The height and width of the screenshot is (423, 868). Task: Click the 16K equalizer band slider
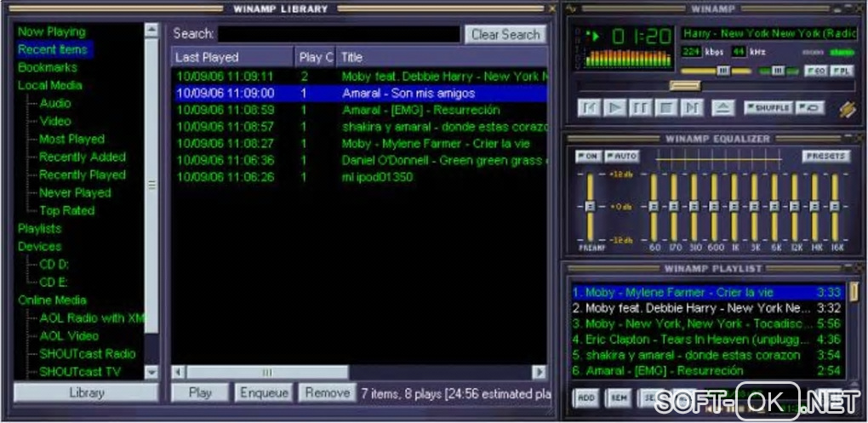click(835, 206)
